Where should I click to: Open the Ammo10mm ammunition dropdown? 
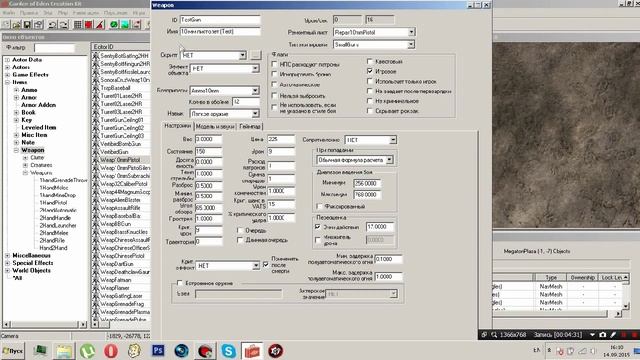[255, 91]
